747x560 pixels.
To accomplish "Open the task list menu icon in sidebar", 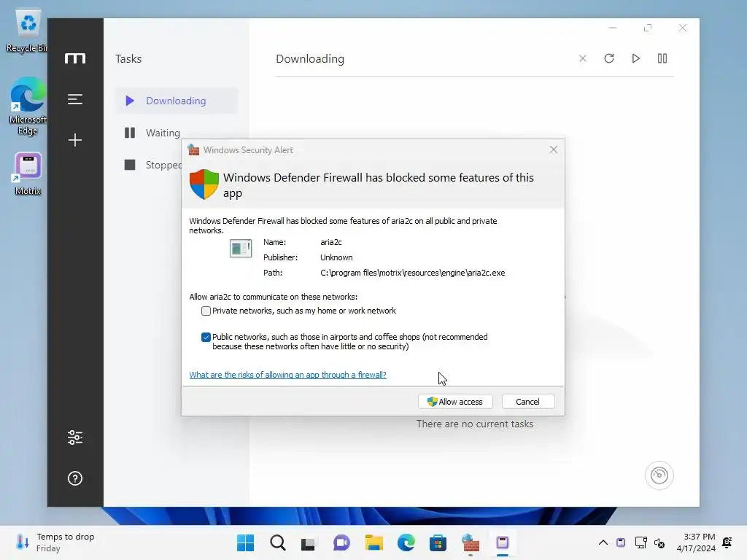I will pyautogui.click(x=75, y=99).
